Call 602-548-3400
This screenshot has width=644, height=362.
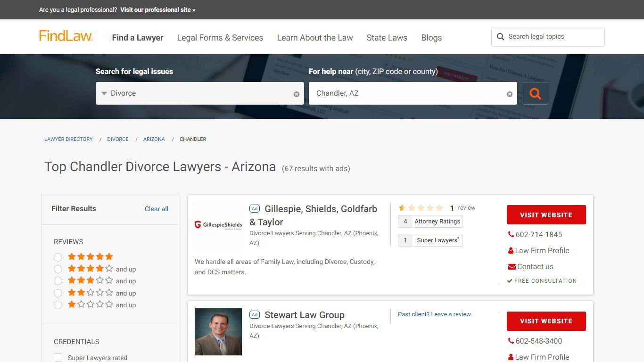(539, 341)
